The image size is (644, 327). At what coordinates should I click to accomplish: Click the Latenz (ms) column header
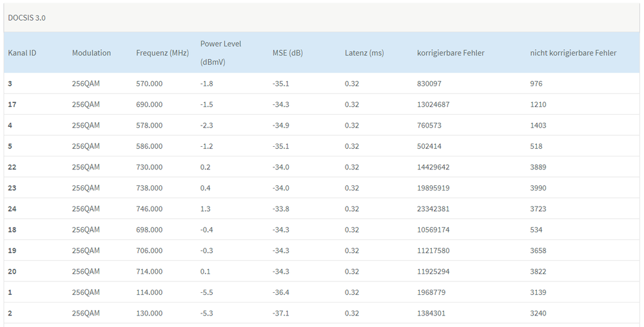[364, 53]
